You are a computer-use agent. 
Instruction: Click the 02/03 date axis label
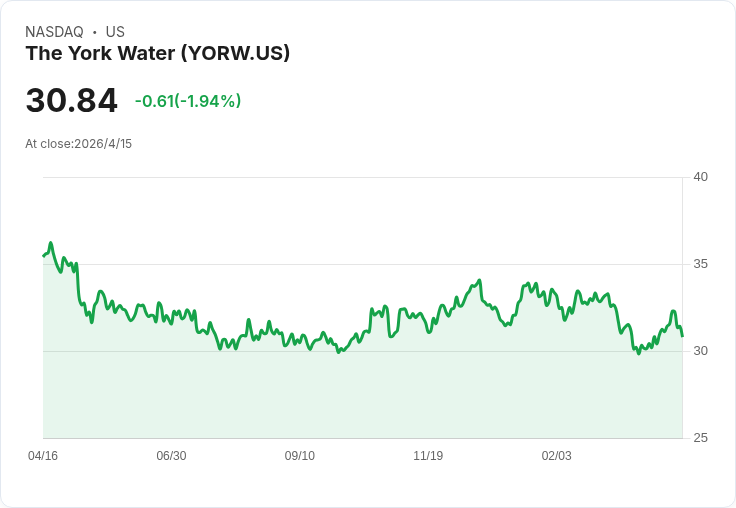tap(556, 455)
